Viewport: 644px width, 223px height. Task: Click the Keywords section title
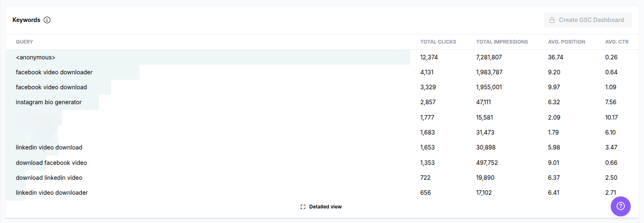(x=26, y=20)
